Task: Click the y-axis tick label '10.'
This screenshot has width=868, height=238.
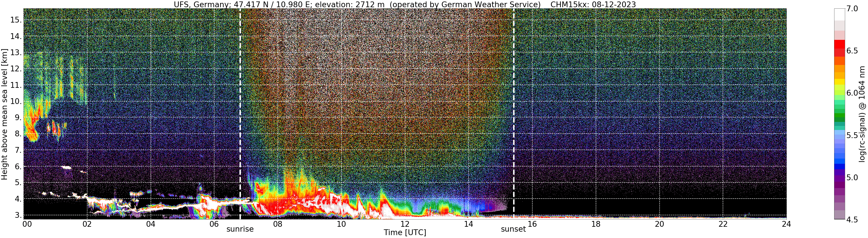Action: pos(16,101)
